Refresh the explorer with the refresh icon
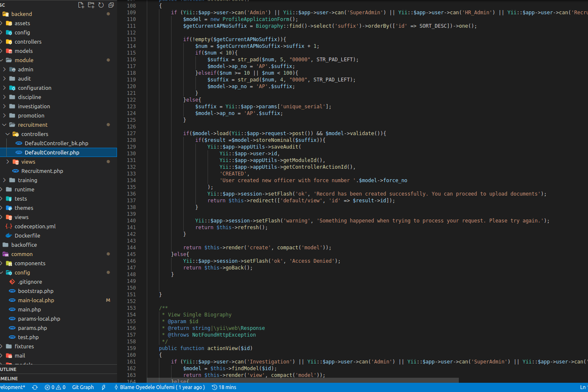This screenshot has height=392, width=588. click(x=101, y=5)
